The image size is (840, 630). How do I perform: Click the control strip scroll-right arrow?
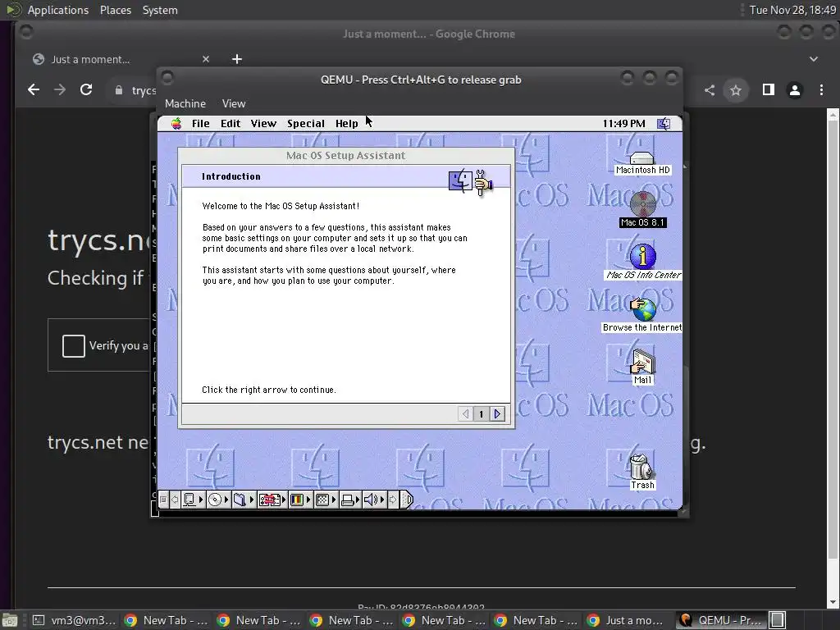(393, 500)
